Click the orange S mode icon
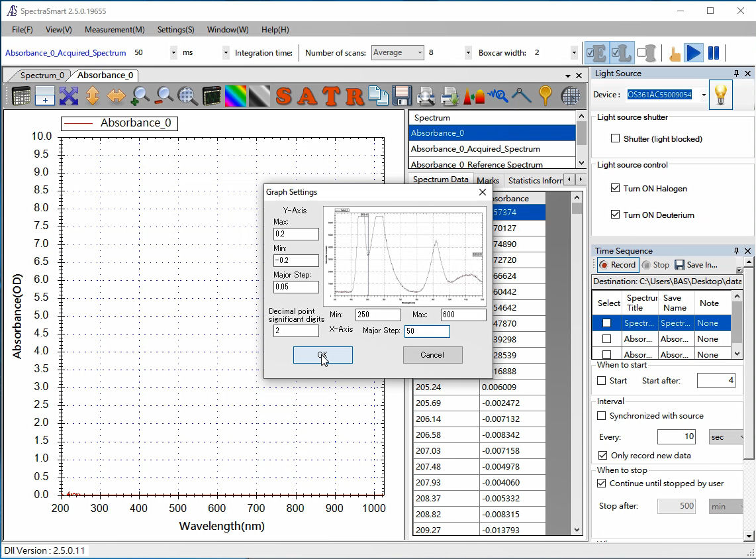The image size is (756, 559). point(284,96)
